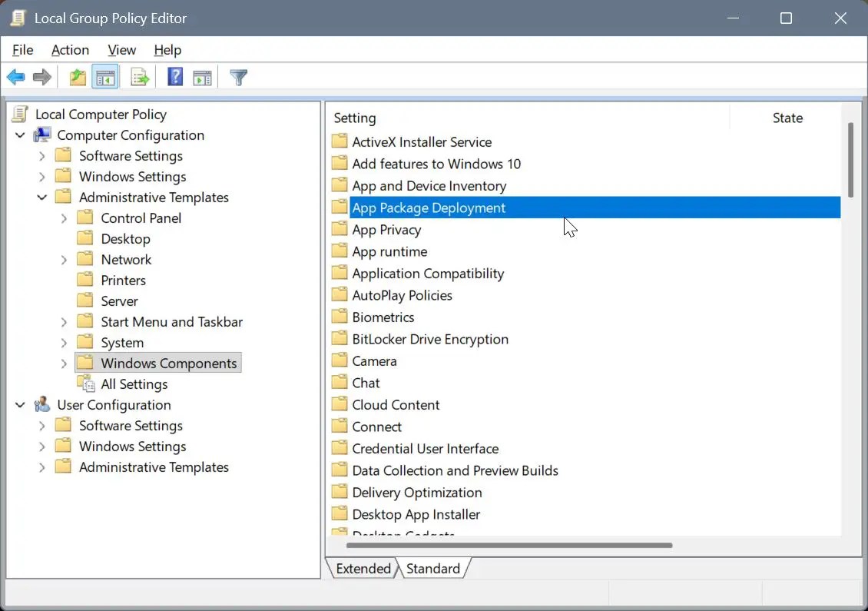
Task: Expand the System node
Action: pyautogui.click(x=64, y=343)
